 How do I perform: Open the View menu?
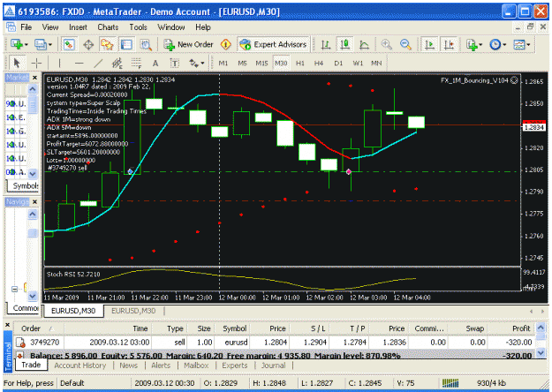pyautogui.click(x=50, y=27)
